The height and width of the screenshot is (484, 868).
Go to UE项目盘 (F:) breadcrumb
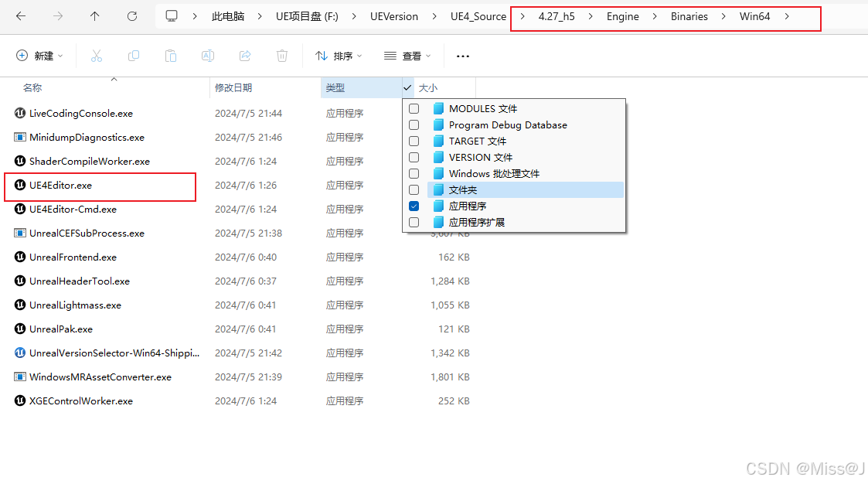click(307, 16)
